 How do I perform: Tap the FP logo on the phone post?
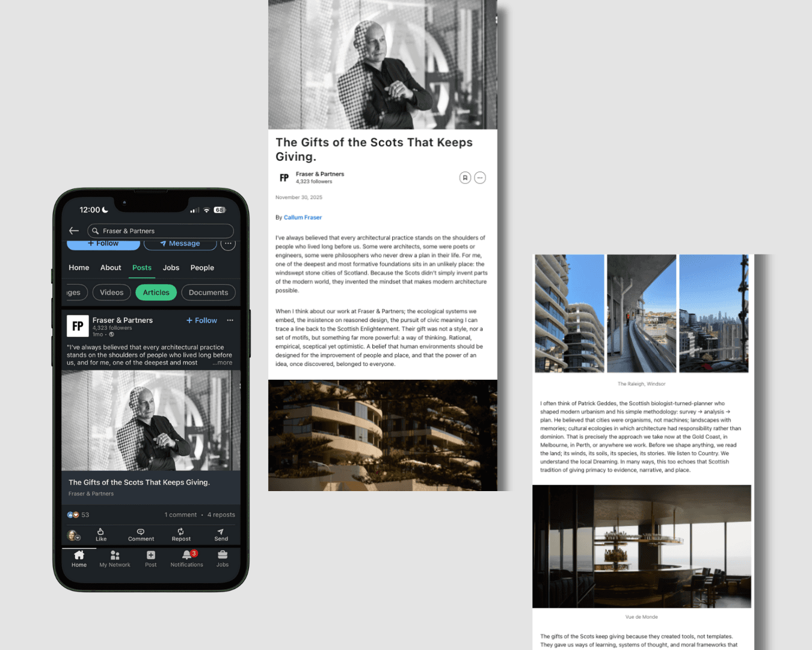coord(78,326)
